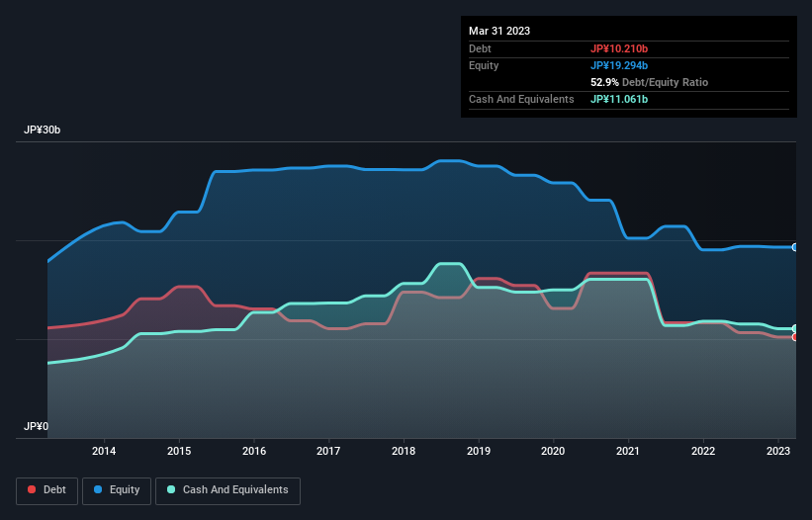This screenshot has width=812, height=520.
Task: Toggle the Equity series legend button
Action: click(x=117, y=490)
